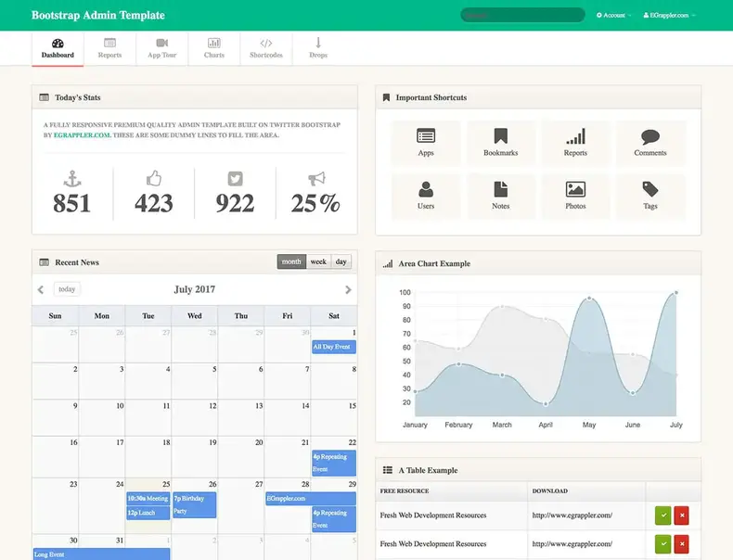This screenshot has height=560, width=733.
Task: Click the green approve button in first table row
Action: point(663,515)
